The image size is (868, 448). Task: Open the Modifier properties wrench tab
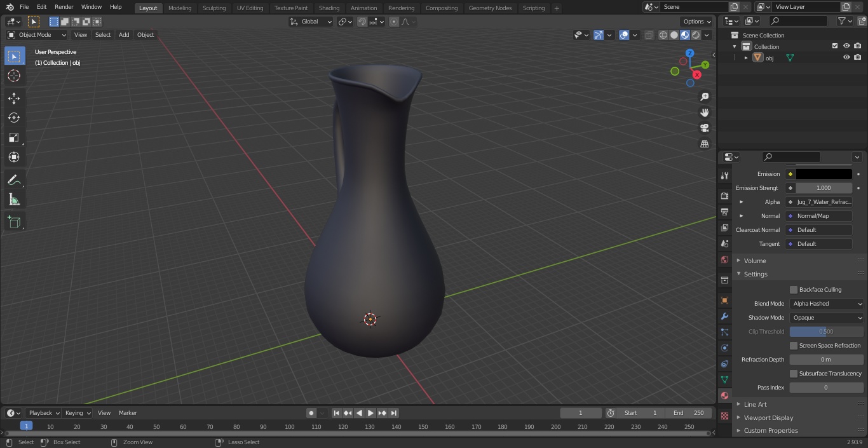coord(724,316)
